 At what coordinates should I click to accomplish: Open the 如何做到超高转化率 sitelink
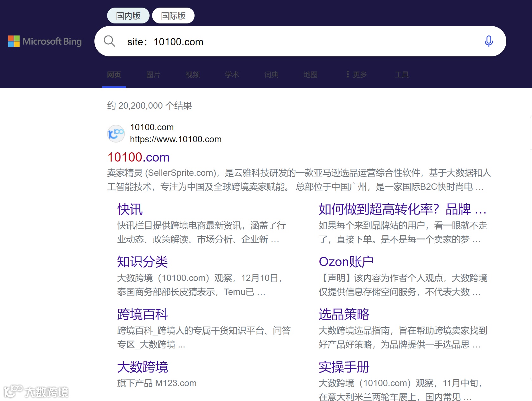[402, 209]
